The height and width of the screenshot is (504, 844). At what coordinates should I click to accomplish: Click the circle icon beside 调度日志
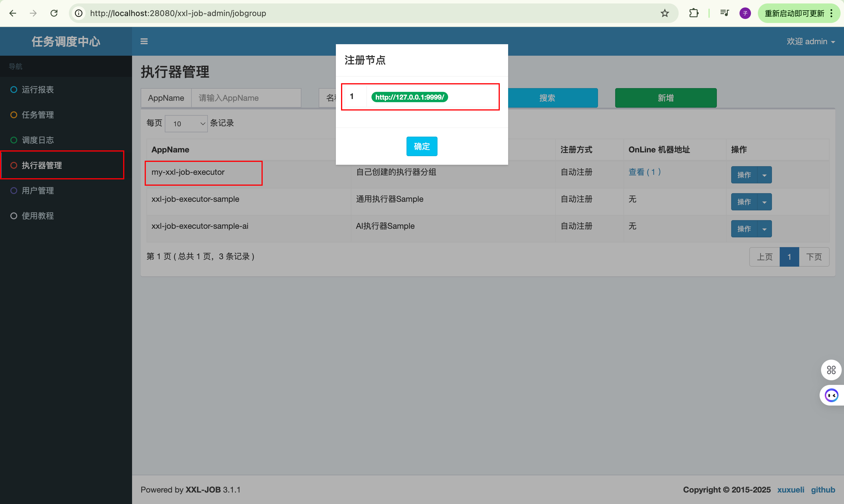click(13, 140)
